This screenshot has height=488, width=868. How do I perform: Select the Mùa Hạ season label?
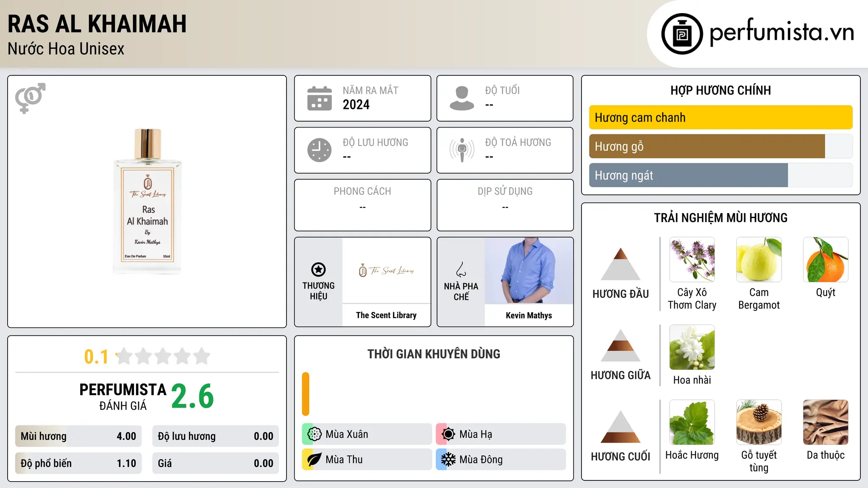click(476, 434)
